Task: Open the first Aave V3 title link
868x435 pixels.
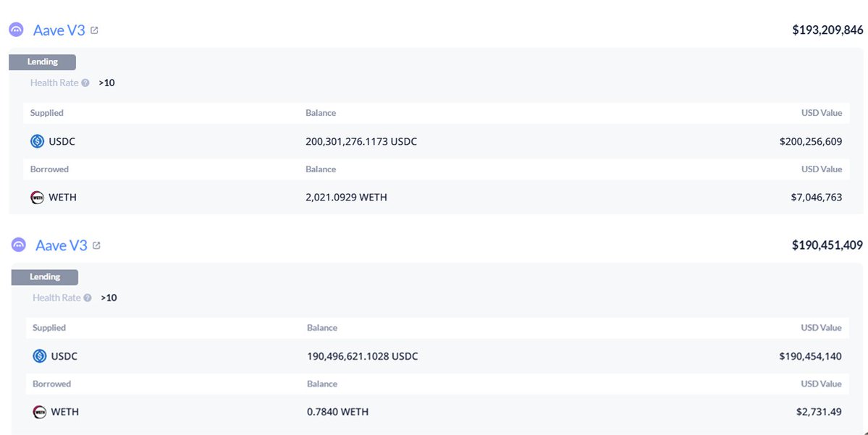Action: [59, 30]
